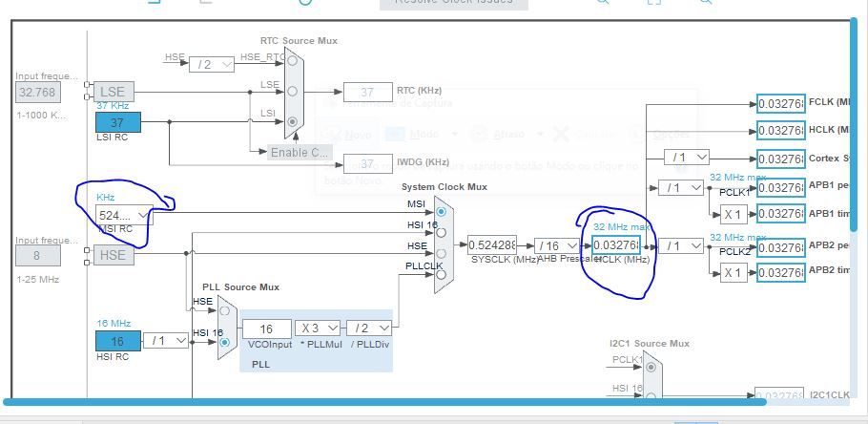Click the PLL block label

click(x=260, y=365)
